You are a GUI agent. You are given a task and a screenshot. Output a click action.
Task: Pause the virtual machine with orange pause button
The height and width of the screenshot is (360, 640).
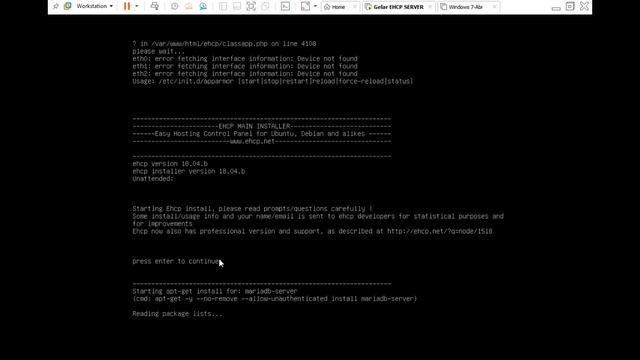coord(127,6)
